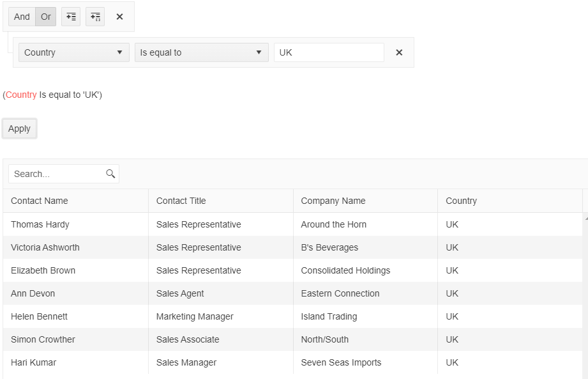
Task: Click the Add Expression filter icon
Action: click(x=71, y=17)
